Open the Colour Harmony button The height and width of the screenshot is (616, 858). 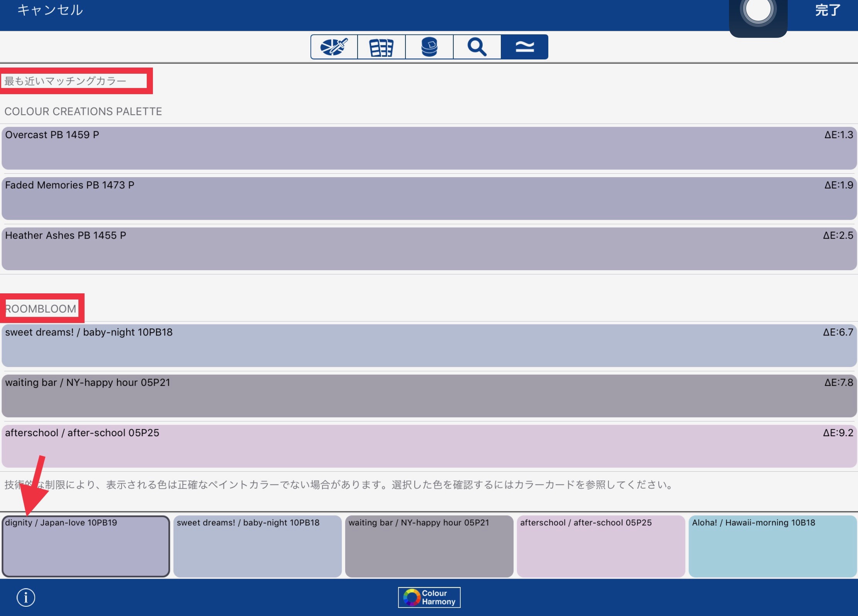click(x=429, y=597)
